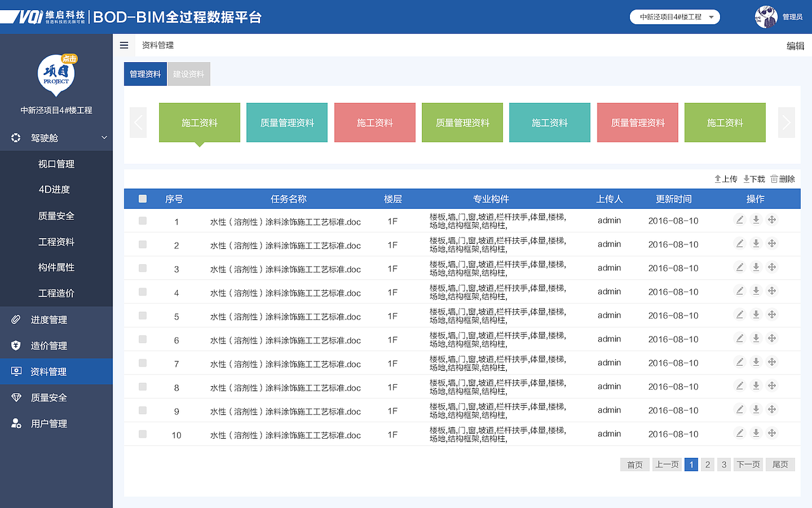Image resolution: width=812 pixels, height=508 pixels.
Task: Click the download icon in row 2's 操作 column
Action: click(756, 243)
